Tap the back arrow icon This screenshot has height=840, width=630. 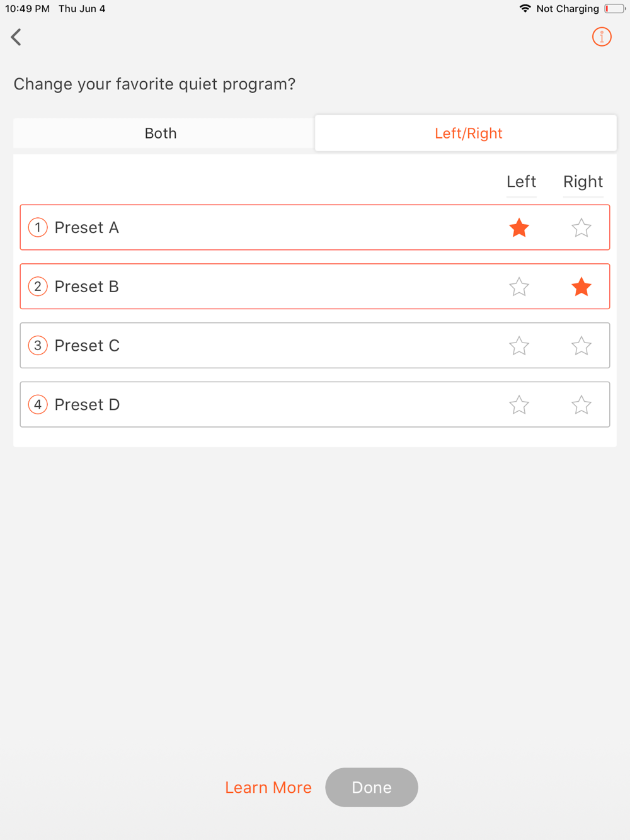tap(16, 37)
